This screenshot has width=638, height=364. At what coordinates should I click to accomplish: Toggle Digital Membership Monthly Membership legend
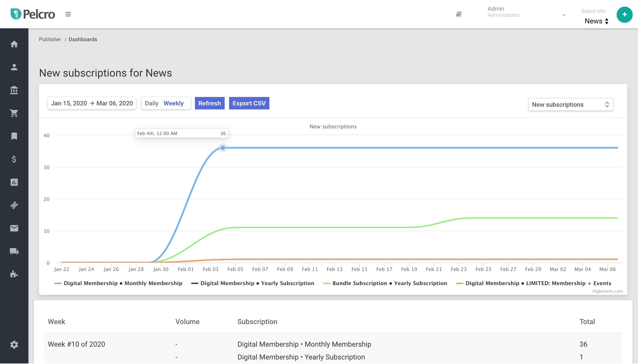click(x=118, y=283)
